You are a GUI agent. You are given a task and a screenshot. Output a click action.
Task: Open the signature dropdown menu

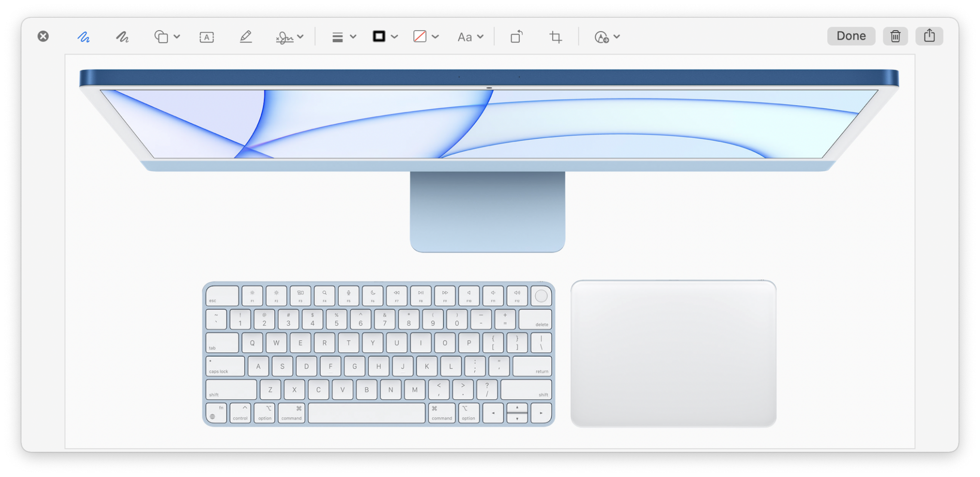coord(301,37)
